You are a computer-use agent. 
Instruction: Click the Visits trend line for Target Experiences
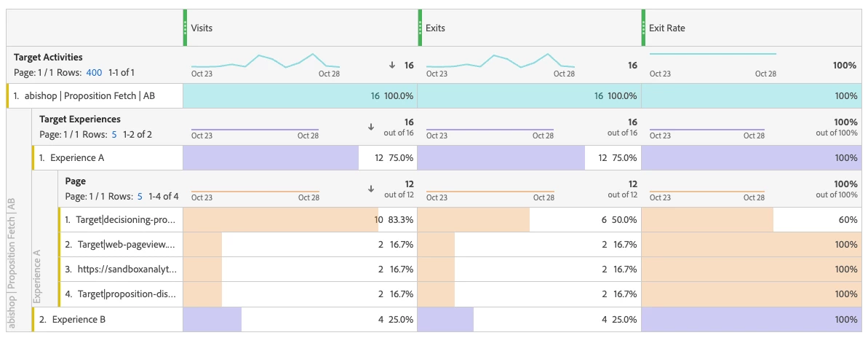pos(255,130)
